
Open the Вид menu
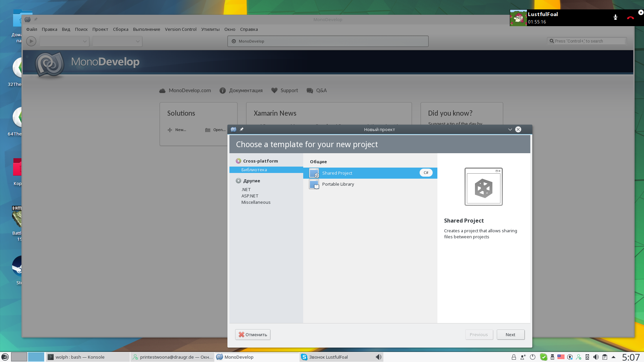[x=66, y=29]
